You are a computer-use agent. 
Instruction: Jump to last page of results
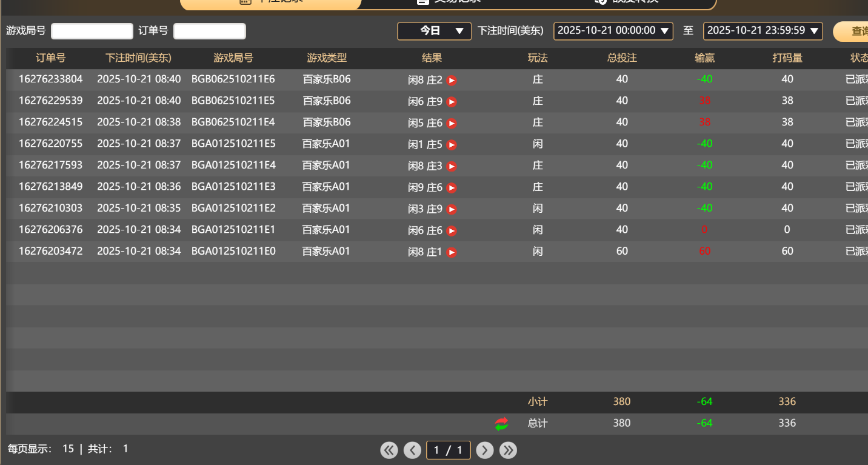click(x=508, y=450)
